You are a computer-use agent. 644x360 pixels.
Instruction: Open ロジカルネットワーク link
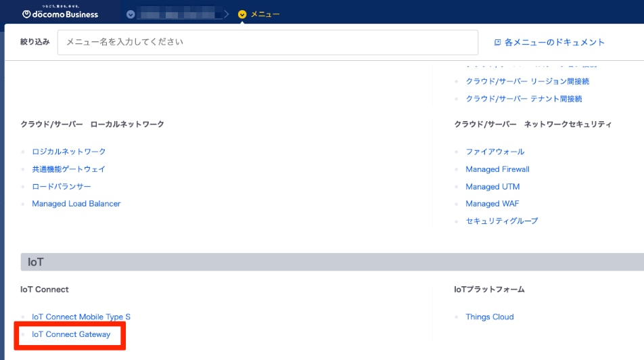click(69, 152)
